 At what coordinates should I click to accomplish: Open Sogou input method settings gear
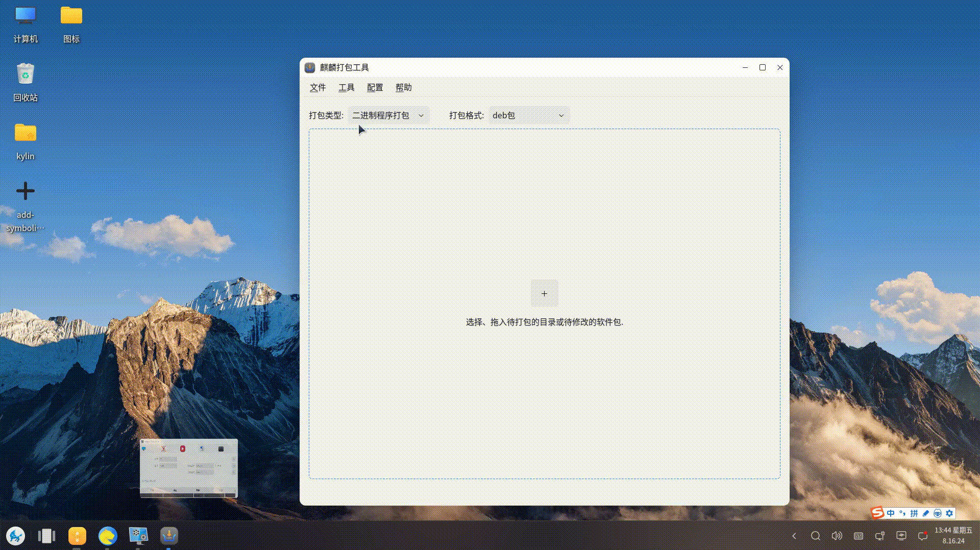(x=949, y=513)
